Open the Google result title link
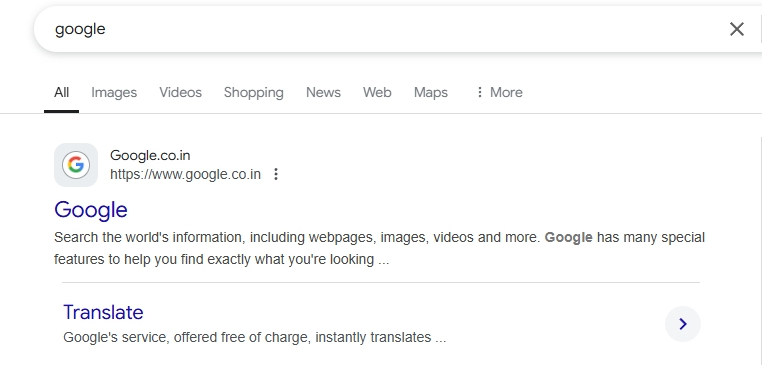 click(x=91, y=210)
